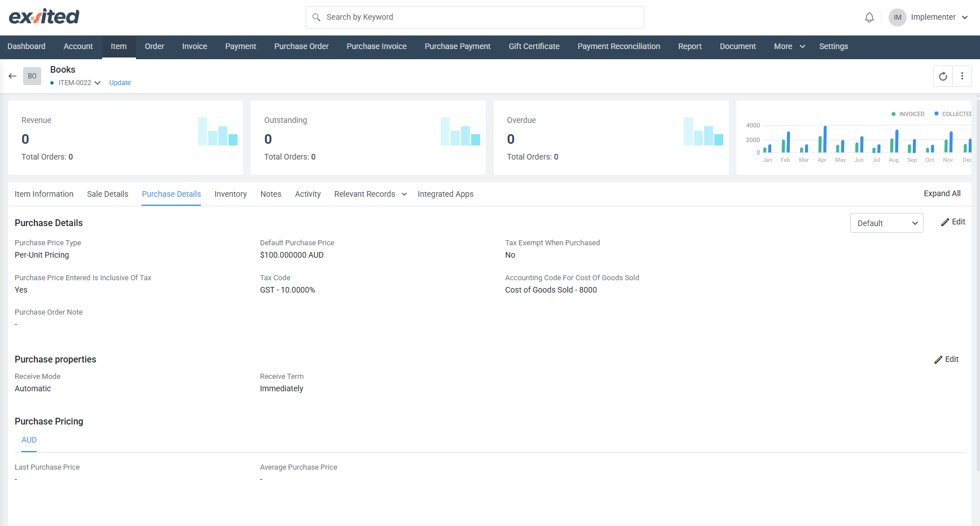The image size is (980, 526).
Task: Click the Outstanding mini bar chart
Action: 460,131
